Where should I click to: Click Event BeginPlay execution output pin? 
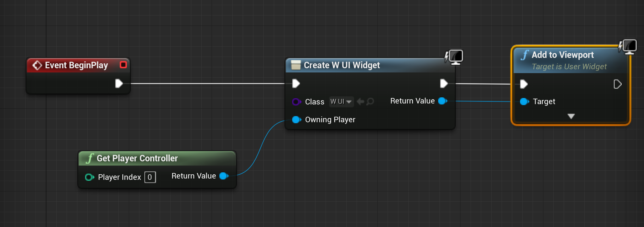119,83
